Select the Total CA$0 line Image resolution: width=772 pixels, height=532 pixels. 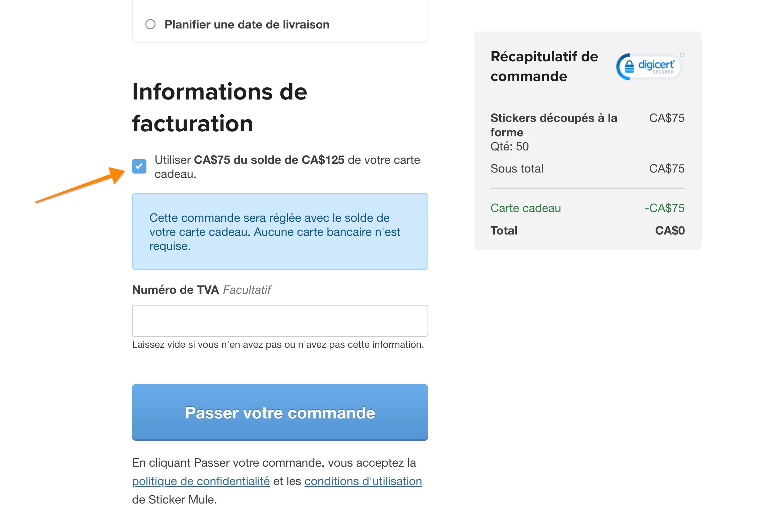pyautogui.click(x=504, y=230)
